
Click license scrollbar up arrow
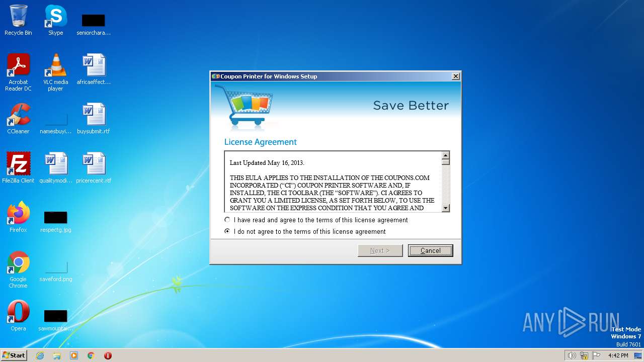pyautogui.click(x=445, y=155)
